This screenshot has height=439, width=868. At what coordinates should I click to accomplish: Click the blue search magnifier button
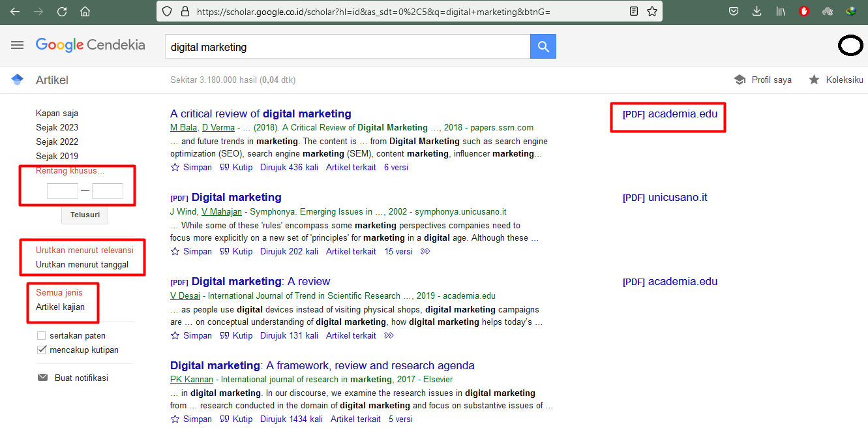[x=543, y=47]
